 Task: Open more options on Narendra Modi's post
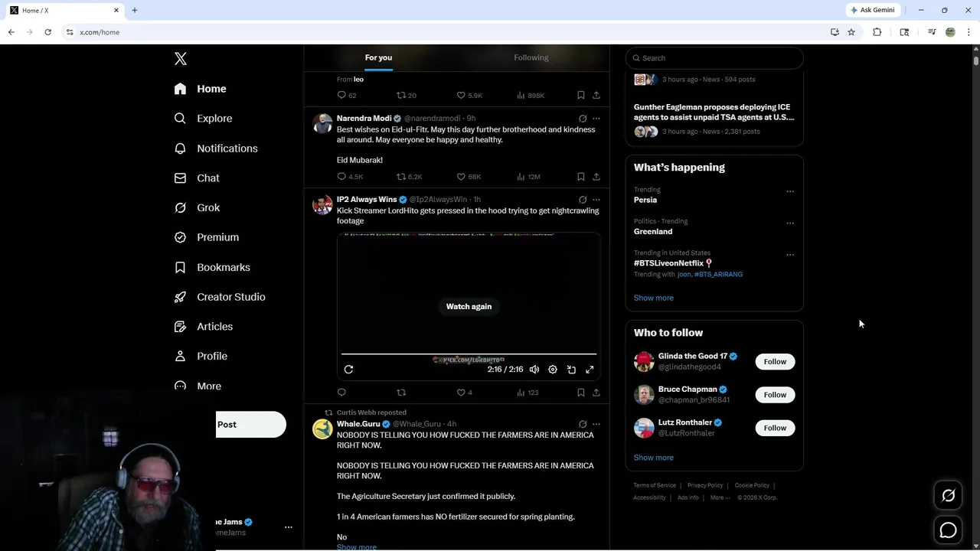(x=596, y=119)
